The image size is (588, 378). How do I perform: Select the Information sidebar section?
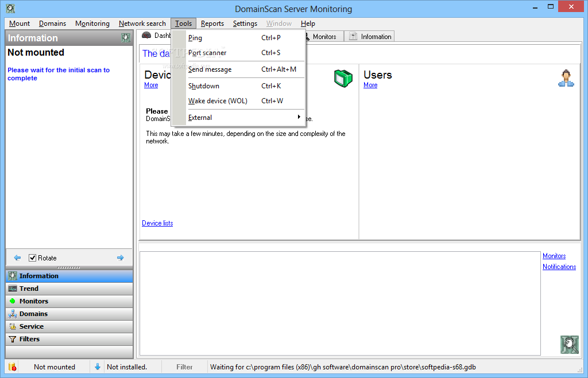pos(69,276)
